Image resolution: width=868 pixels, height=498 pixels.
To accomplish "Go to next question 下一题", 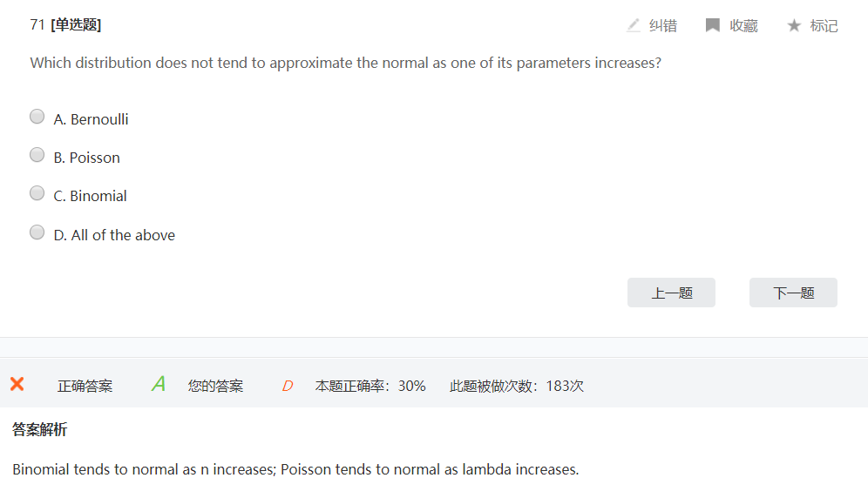I will (x=793, y=293).
